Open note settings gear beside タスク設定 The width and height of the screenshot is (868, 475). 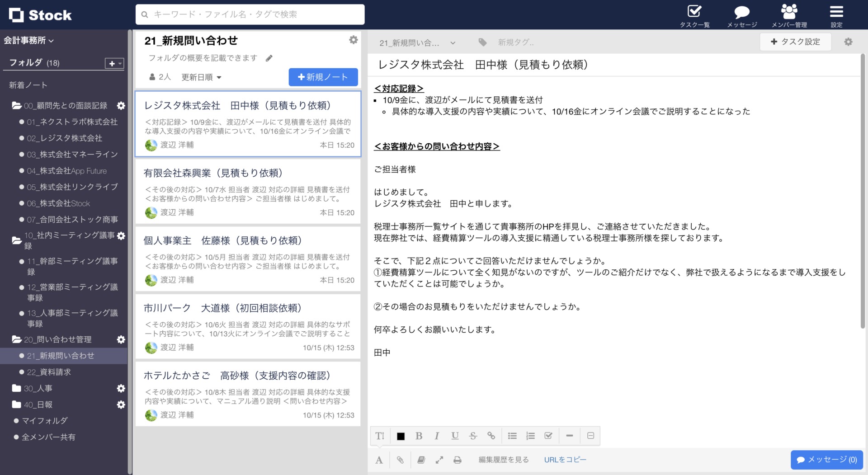tap(848, 42)
